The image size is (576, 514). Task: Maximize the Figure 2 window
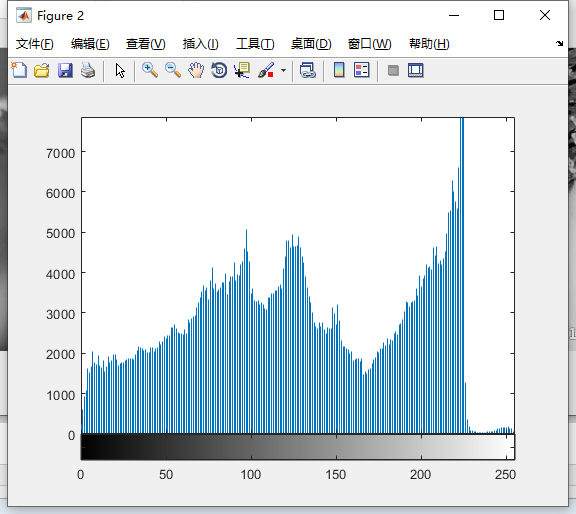click(498, 15)
